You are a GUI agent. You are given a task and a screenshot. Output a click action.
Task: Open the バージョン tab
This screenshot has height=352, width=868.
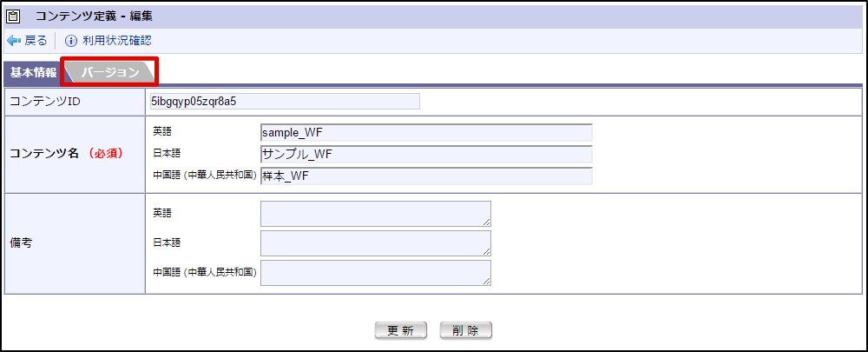pyautogui.click(x=110, y=72)
